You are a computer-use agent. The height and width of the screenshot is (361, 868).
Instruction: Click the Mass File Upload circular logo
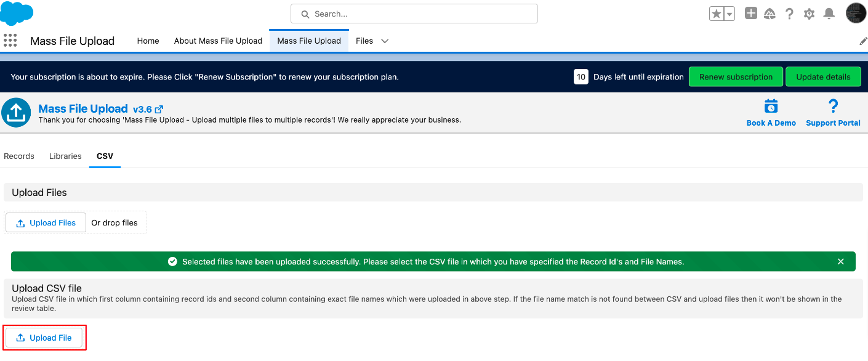coord(17,113)
